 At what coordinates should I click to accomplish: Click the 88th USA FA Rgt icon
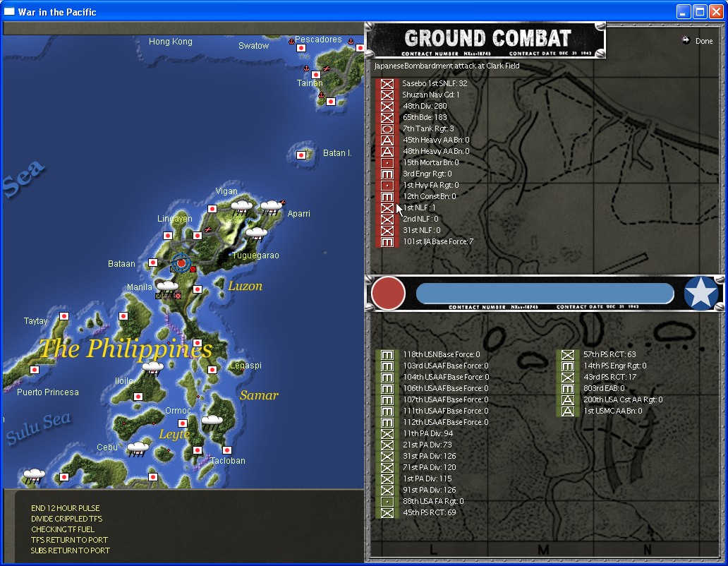tap(387, 502)
